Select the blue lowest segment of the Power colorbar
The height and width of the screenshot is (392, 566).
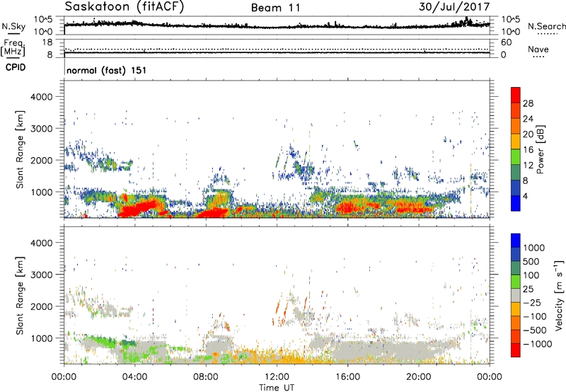pos(516,203)
